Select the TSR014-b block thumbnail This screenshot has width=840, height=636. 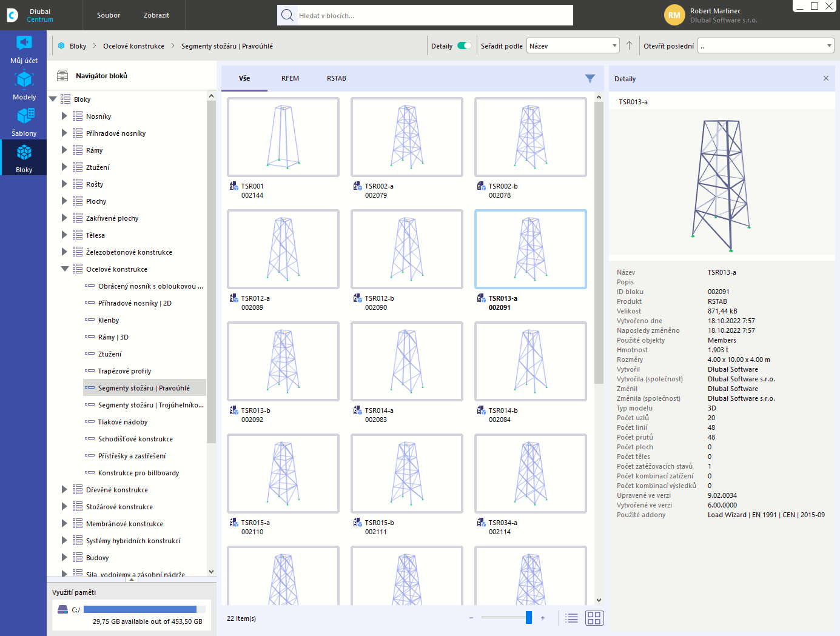point(531,361)
